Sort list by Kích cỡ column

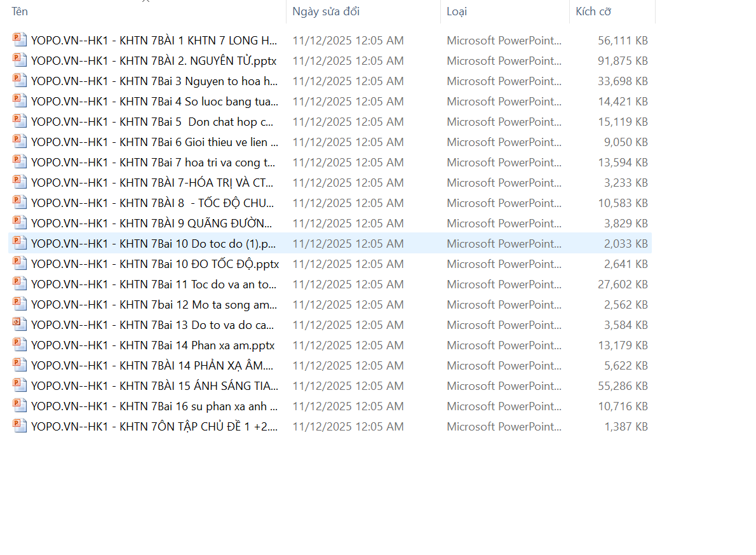[593, 11]
